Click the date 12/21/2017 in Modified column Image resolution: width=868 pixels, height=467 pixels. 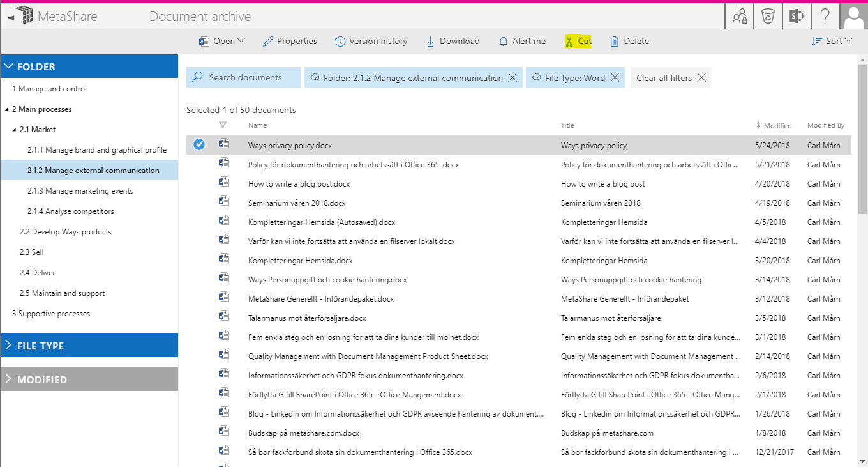(x=775, y=452)
